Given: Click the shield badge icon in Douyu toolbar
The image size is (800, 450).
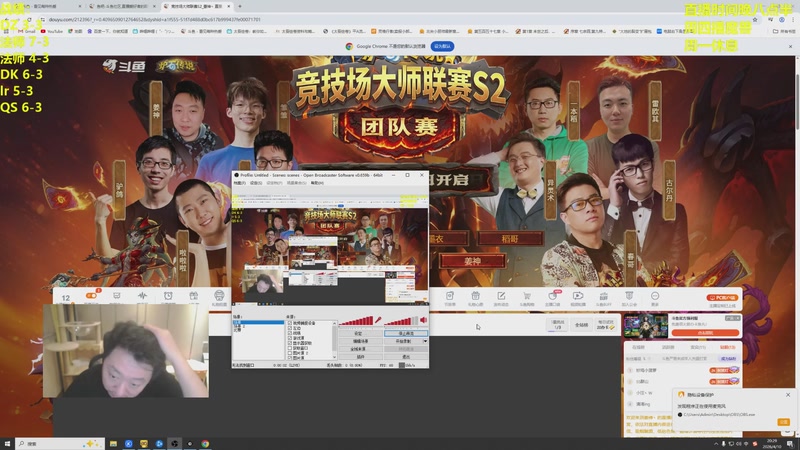Looking at the screenshot, I should coord(629,296).
